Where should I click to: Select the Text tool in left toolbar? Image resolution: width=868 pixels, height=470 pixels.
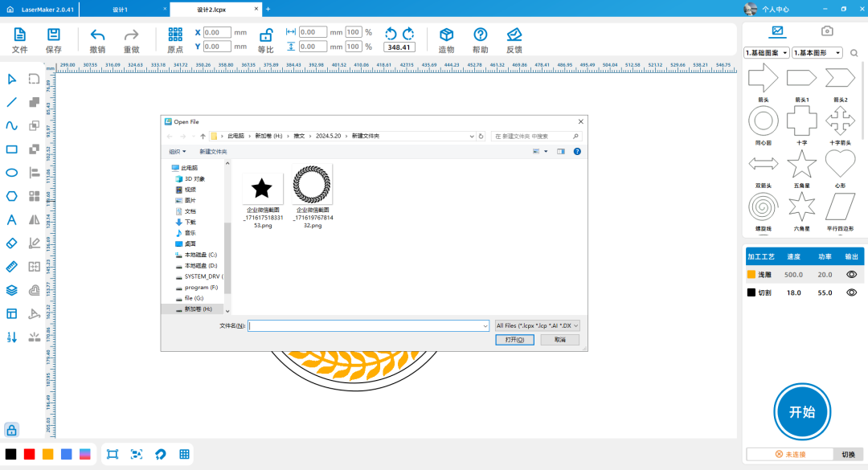[x=12, y=220]
